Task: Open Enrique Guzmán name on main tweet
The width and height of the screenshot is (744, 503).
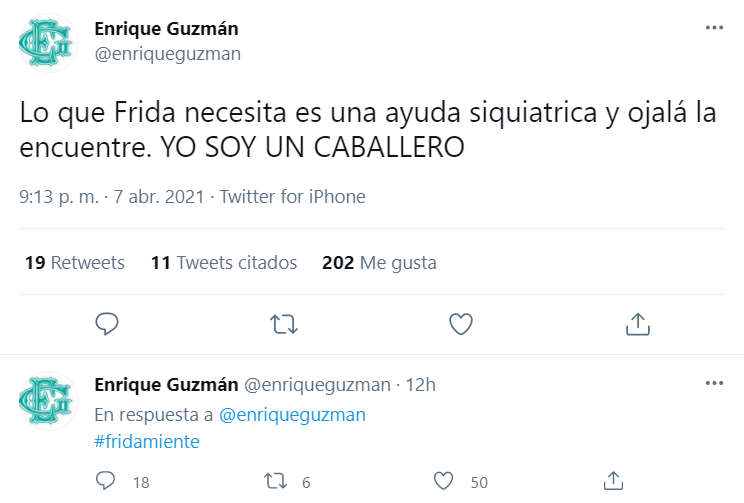Action: click(x=166, y=28)
